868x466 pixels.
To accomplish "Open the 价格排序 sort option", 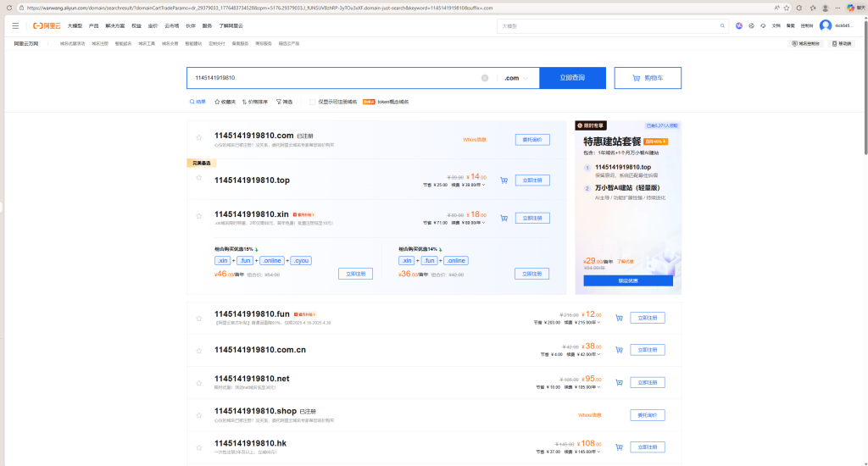I will (255, 102).
